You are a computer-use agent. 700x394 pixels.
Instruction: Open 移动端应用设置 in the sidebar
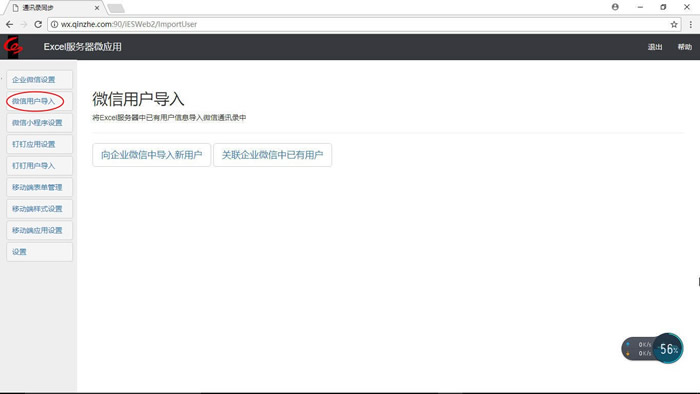(x=40, y=230)
